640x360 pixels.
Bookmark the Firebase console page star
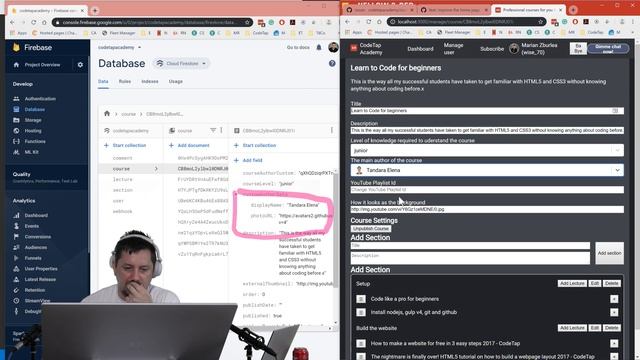tap(247, 22)
